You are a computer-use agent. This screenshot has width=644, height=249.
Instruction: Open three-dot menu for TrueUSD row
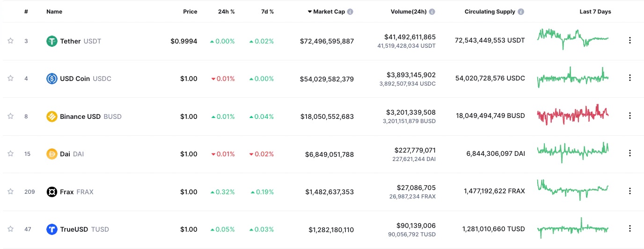(629, 229)
